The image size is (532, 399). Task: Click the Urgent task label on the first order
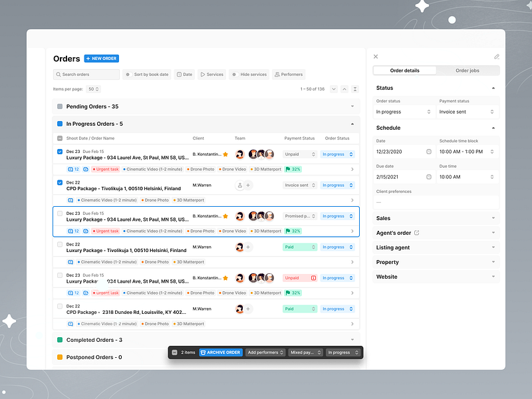[x=106, y=169]
